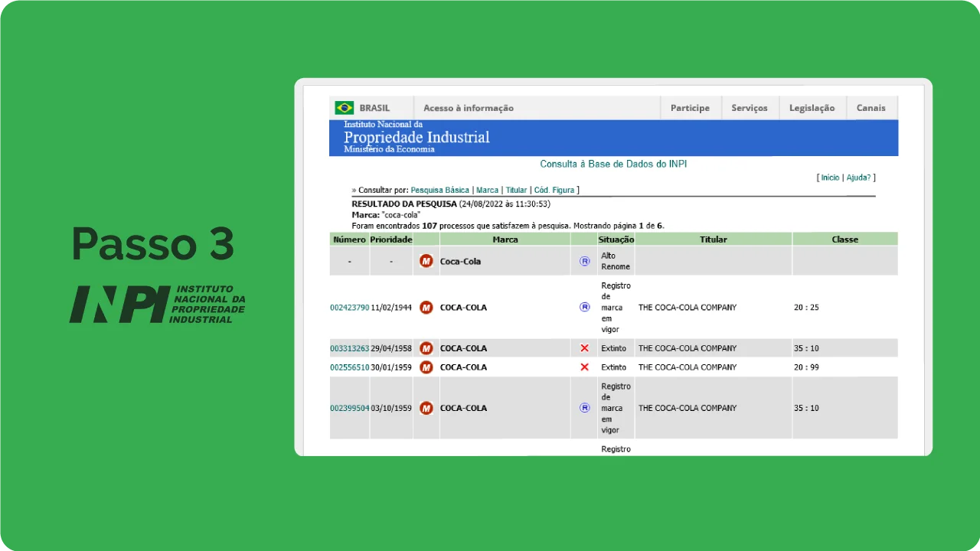The height and width of the screenshot is (551, 980).
Task: Click the red X icon for process 002556510
Action: click(x=585, y=367)
